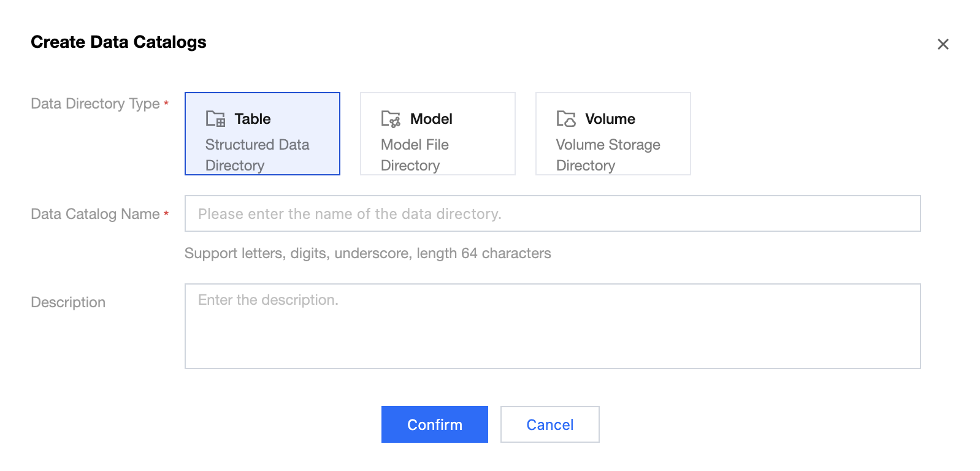Select the Table directory type card
Image resolution: width=980 pixels, height=471 pixels.
[x=262, y=134]
